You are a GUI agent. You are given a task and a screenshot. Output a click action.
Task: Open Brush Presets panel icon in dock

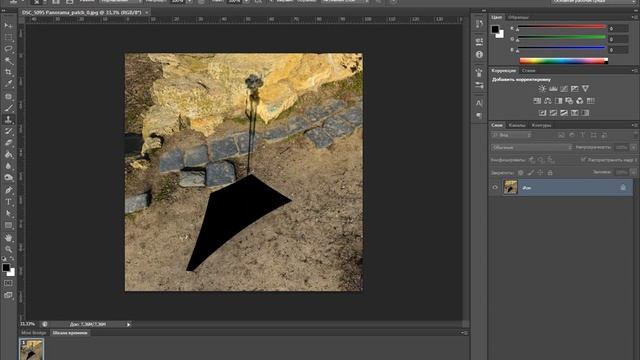point(479,85)
